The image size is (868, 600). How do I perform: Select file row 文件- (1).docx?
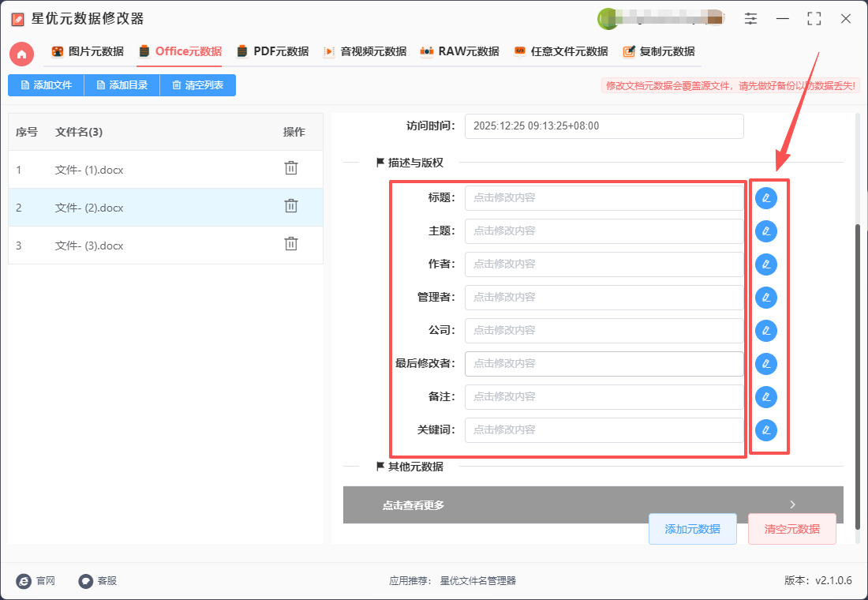click(166, 170)
